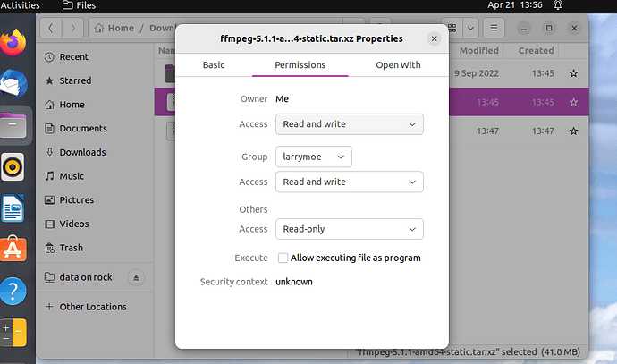Screen dimensions: 617x364
Task: Enable Allow executing file as program
Action: coord(283,258)
